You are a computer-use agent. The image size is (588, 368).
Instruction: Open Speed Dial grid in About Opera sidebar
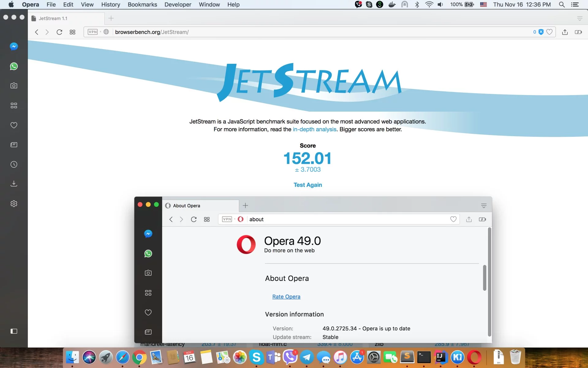pos(148,293)
